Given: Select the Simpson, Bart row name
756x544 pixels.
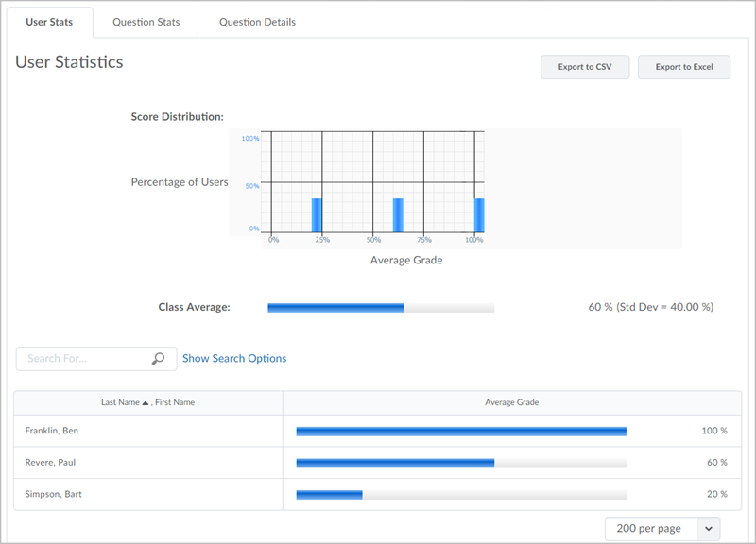Looking at the screenshot, I should pyautogui.click(x=54, y=494).
